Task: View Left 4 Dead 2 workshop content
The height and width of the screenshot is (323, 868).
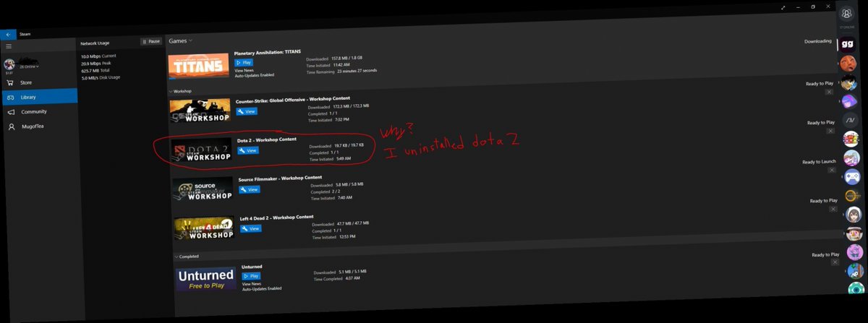Action: coord(251,228)
